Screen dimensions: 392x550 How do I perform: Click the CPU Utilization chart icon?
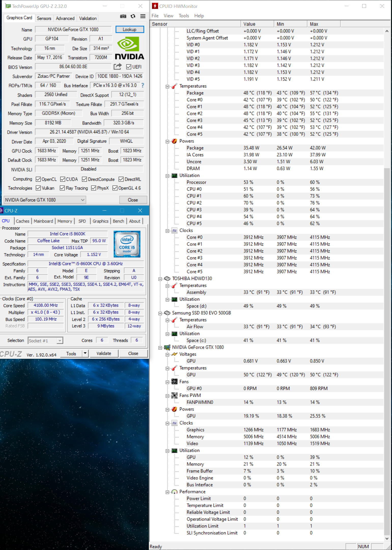coord(174,175)
